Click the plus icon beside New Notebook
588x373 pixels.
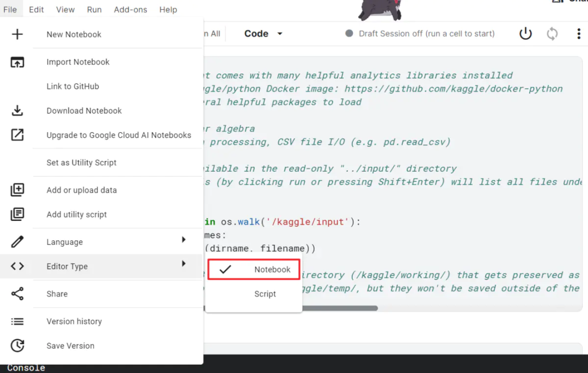pos(17,34)
